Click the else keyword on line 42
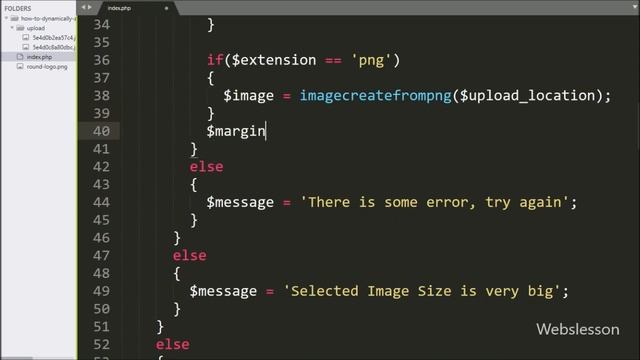Image resolution: width=640 pixels, height=360 pixels. [207, 167]
